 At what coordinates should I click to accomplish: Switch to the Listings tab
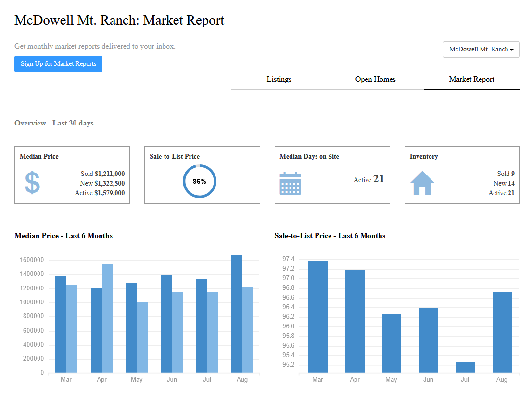(x=279, y=80)
